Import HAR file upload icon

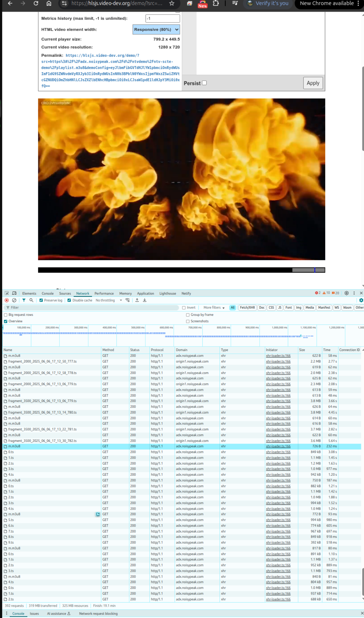[x=137, y=300]
